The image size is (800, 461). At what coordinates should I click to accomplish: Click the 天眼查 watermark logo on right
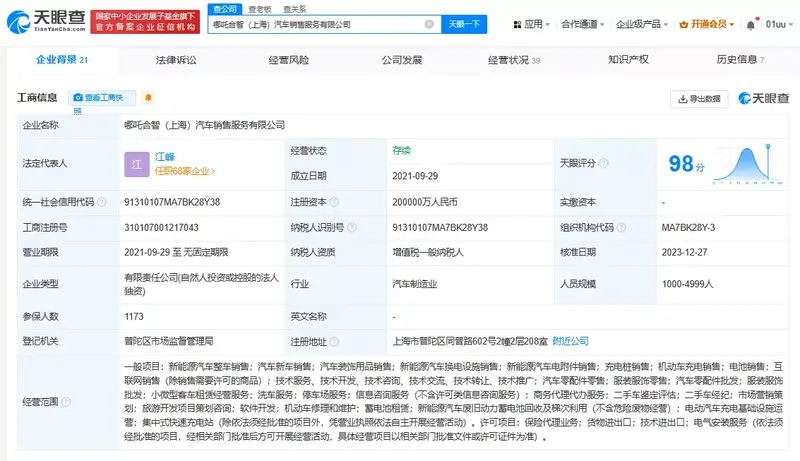coord(764,98)
